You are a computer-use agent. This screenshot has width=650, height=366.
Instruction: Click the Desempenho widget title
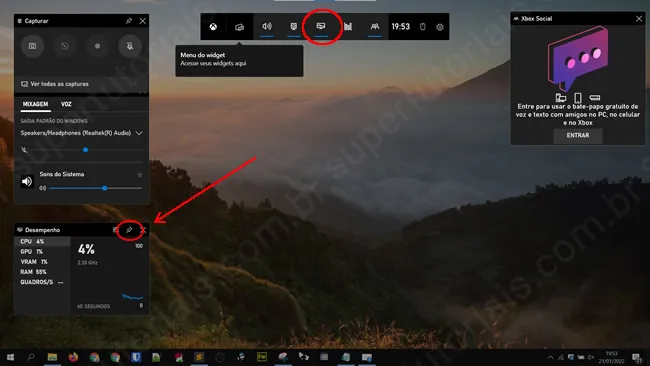click(x=42, y=230)
